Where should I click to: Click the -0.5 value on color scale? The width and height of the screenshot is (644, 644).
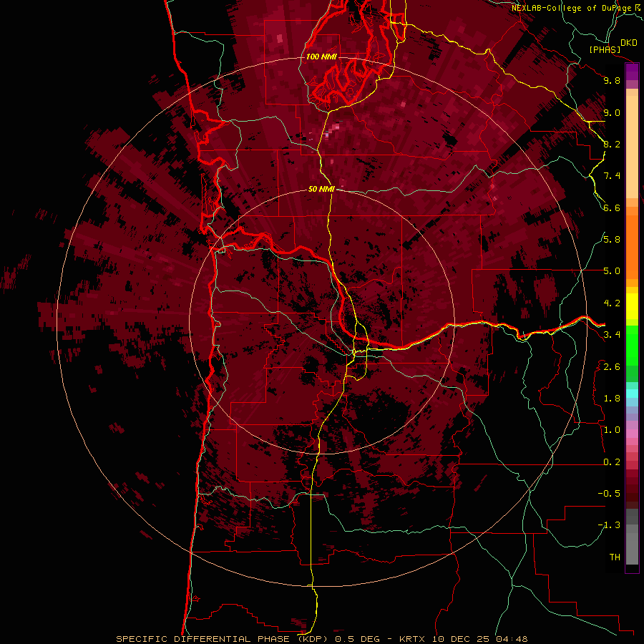pos(609,493)
